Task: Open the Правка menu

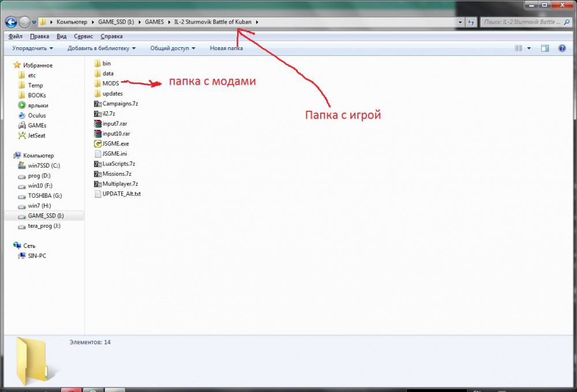Action: (39, 36)
